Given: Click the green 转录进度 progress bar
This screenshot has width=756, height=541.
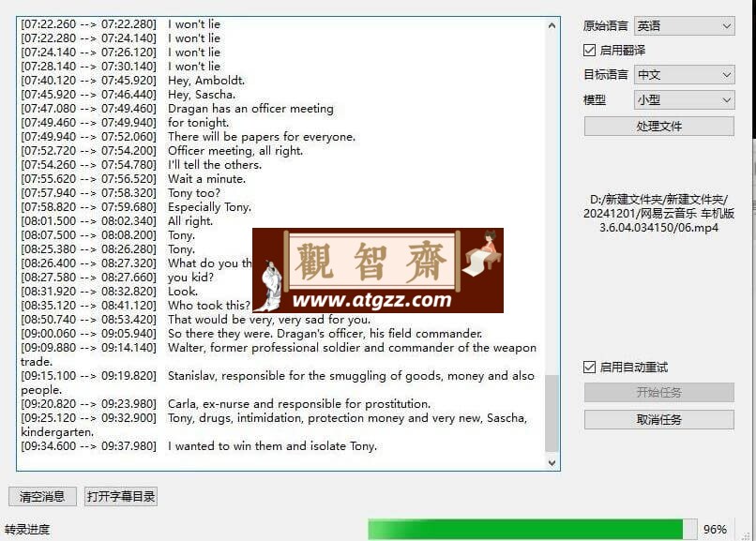Looking at the screenshot, I should point(532,530).
